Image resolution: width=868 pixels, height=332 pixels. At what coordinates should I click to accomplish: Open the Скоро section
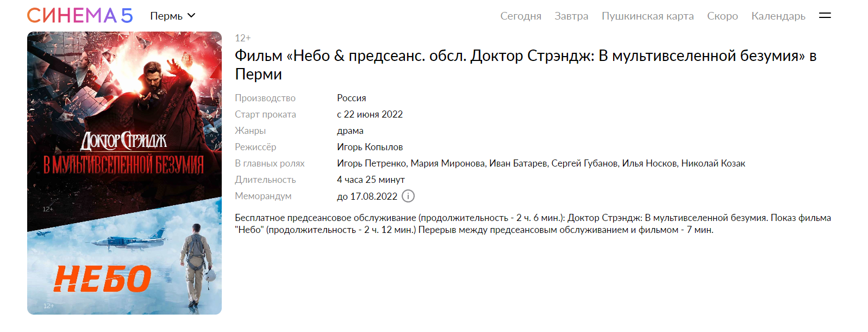tap(722, 16)
